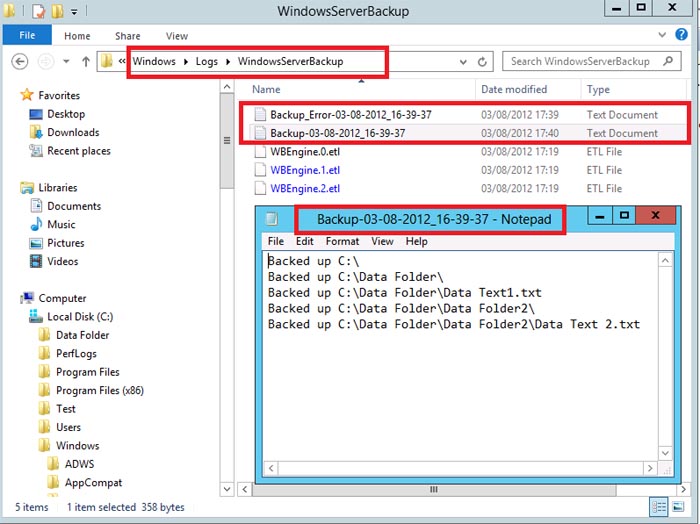Click WindowsServerBackup in the address breadcrumb
The height and width of the screenshot is (524, 700).
(x=290, y=61)
